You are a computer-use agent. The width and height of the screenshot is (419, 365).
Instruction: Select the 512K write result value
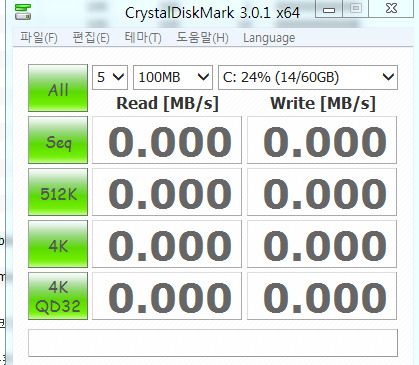pyautogui.click(x=322, y=192)
